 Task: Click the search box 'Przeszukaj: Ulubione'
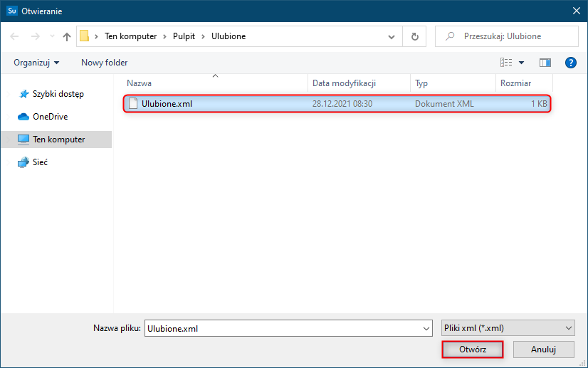[507, 36]
